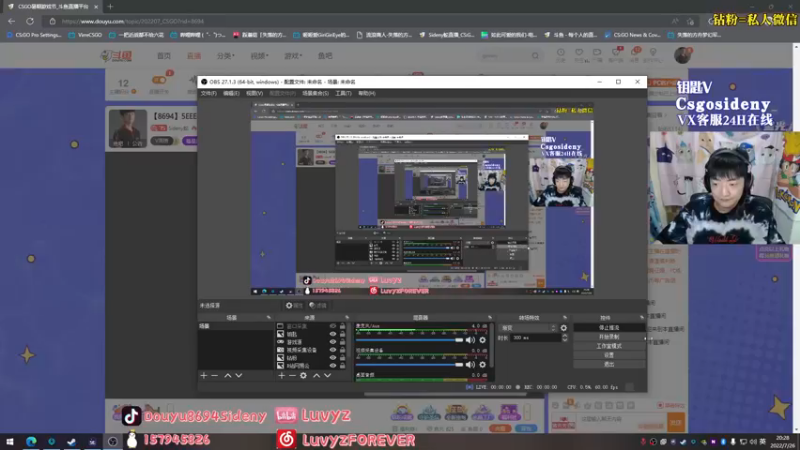
Task: Move the selected scene up
Action: [x=228, y=376]
